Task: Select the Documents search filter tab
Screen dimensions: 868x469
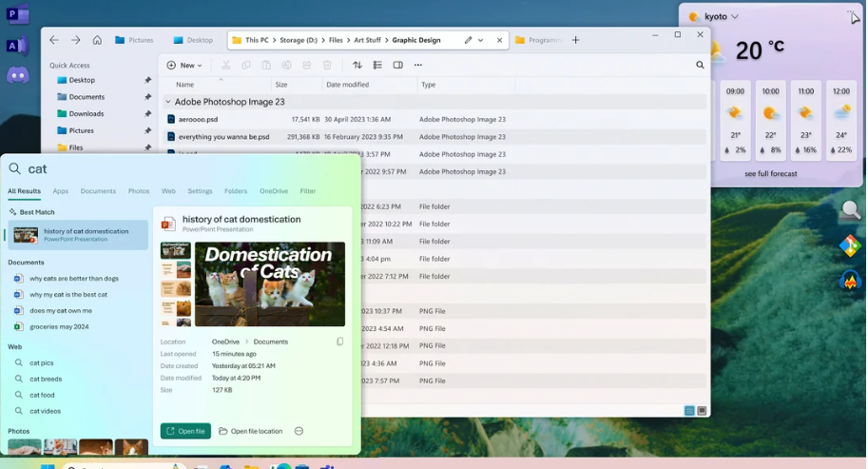Action: tap(98, 191)
